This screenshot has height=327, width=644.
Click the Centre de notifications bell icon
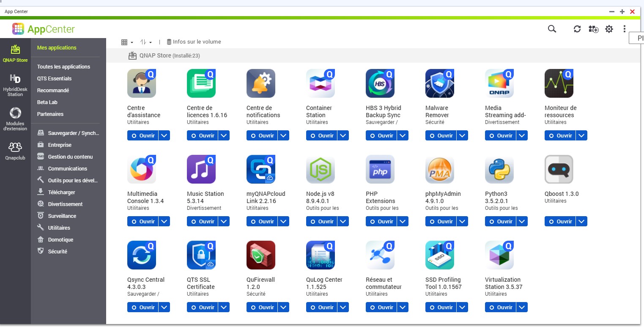pos(261,83)
